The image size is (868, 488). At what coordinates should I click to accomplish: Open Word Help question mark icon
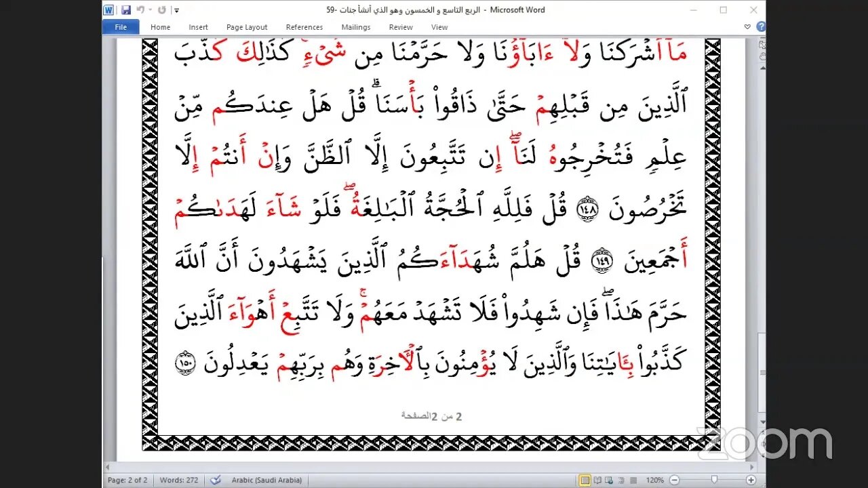(761, 27)
